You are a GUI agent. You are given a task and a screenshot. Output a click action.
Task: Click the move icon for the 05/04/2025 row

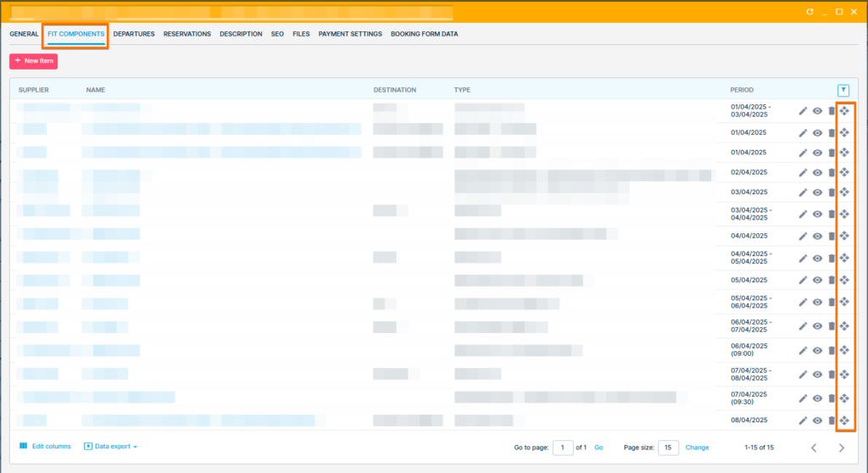pyautogui.click(x=844, y=281)
